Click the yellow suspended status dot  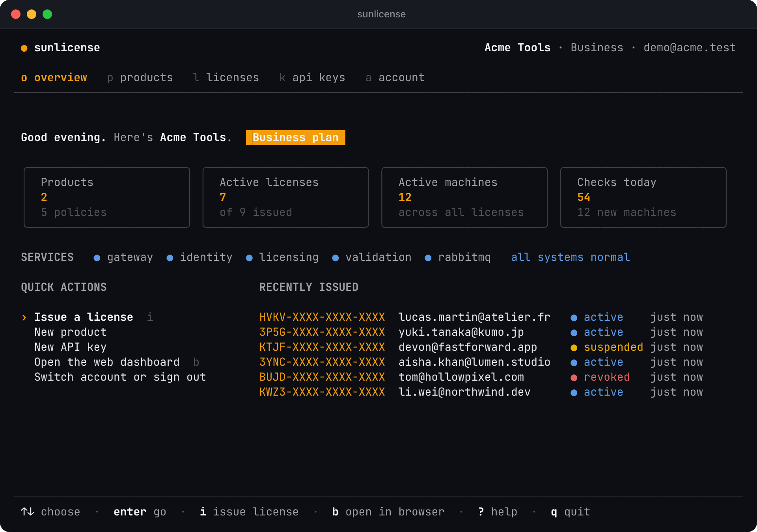click(574, 348)
